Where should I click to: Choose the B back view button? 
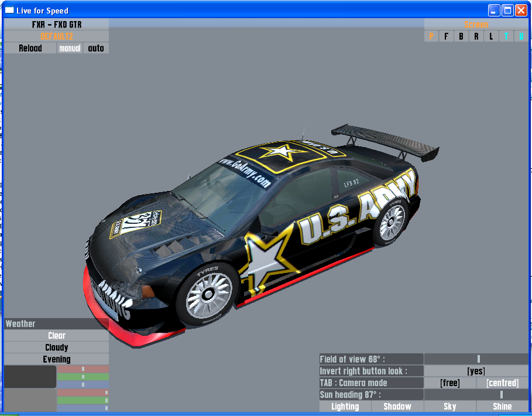(461, 36)
